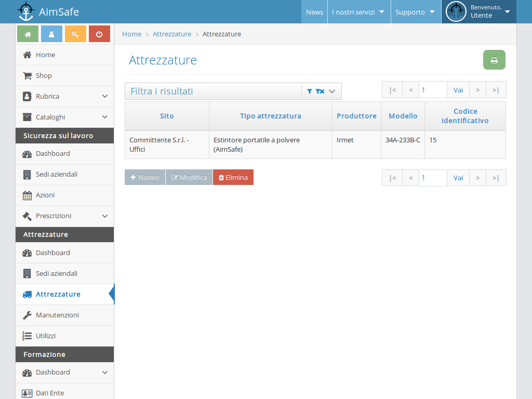
Task: Print the Attrezzature list with printer icon
Action: [495, 60]
